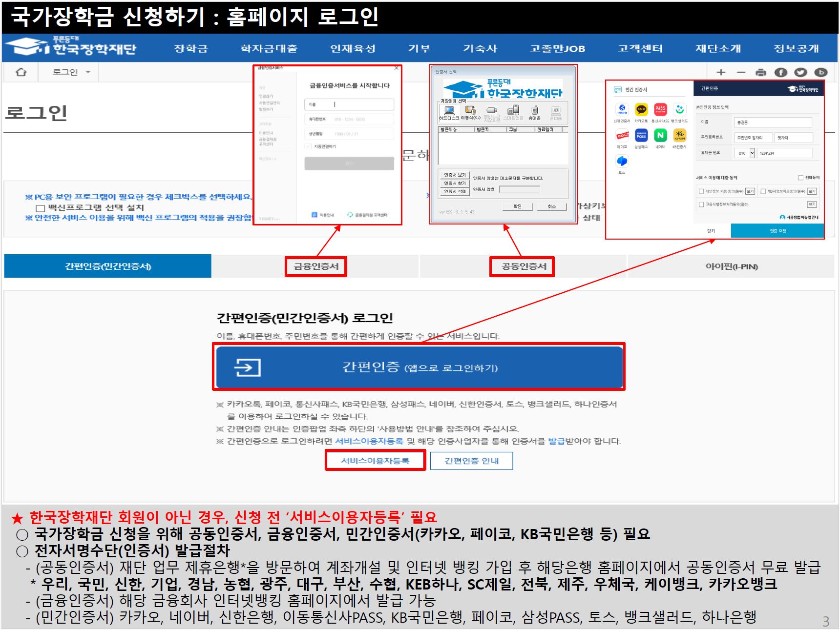Switch to the 간편인증(민간인증서) tab
840x630 pixels.
108,266
